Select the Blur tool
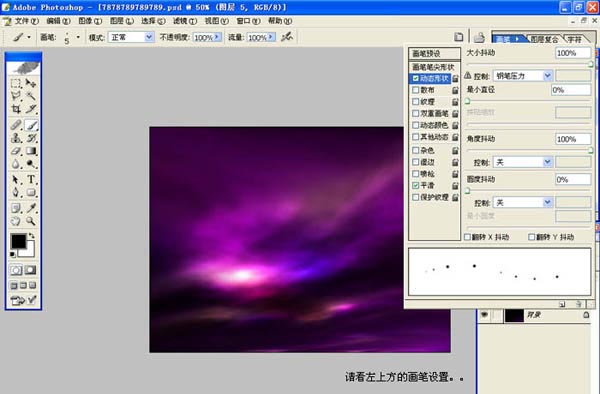 [16, 164]
